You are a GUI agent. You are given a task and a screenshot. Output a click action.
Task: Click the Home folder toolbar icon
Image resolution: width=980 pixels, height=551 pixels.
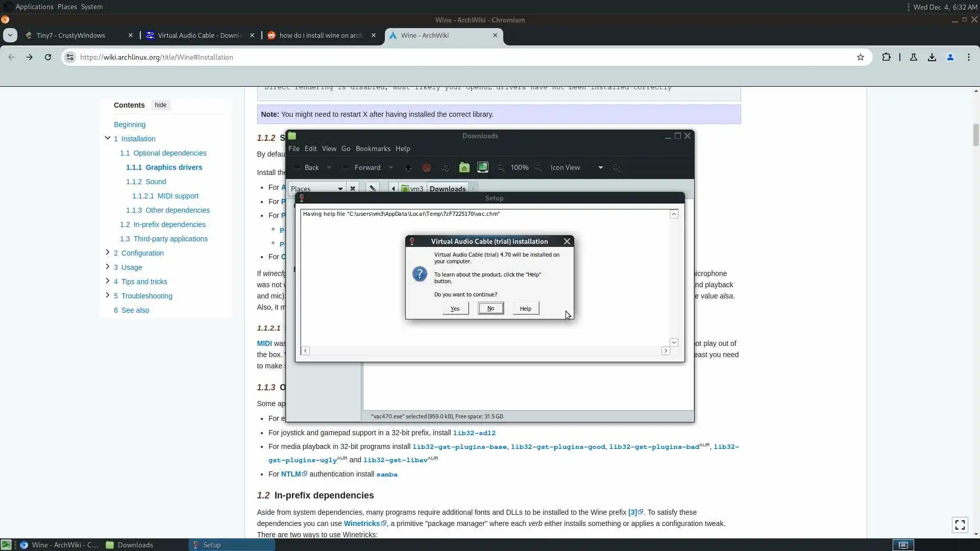[x=464, y=167]
